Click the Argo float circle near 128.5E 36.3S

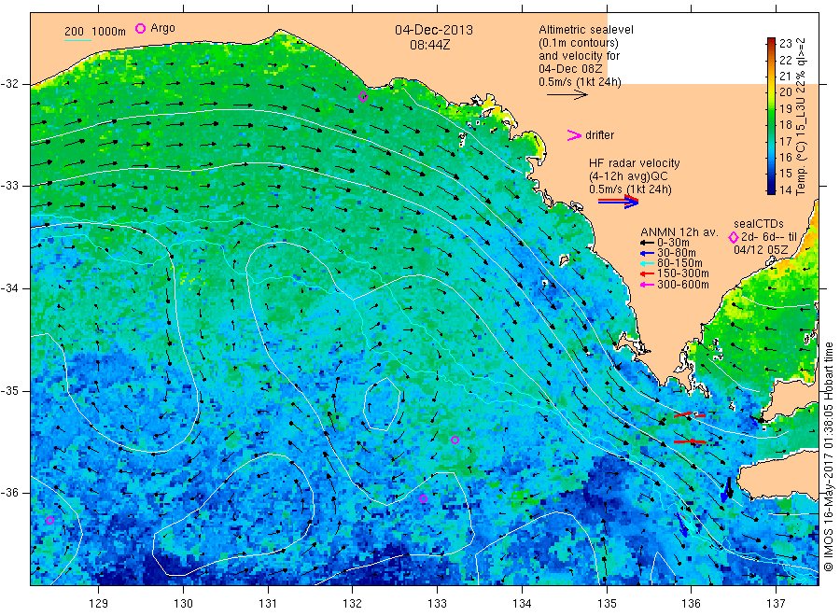(x=49, y=520)
